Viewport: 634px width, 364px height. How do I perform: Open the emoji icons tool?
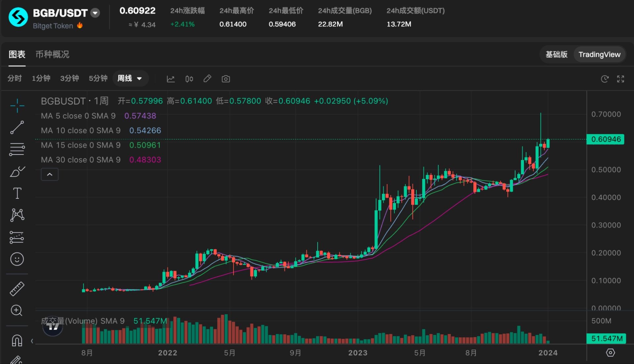point(17,259)
